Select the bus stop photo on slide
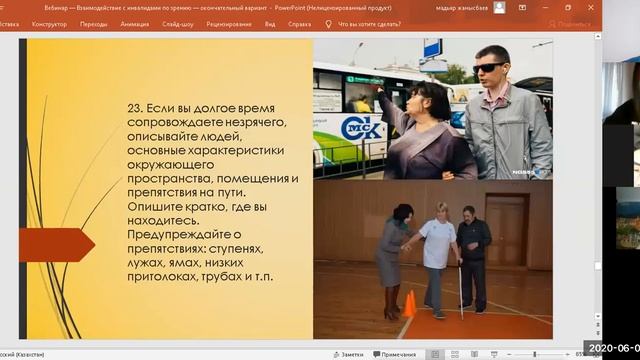This screenshot has height=360, width=640. click(x=433, y=109)
